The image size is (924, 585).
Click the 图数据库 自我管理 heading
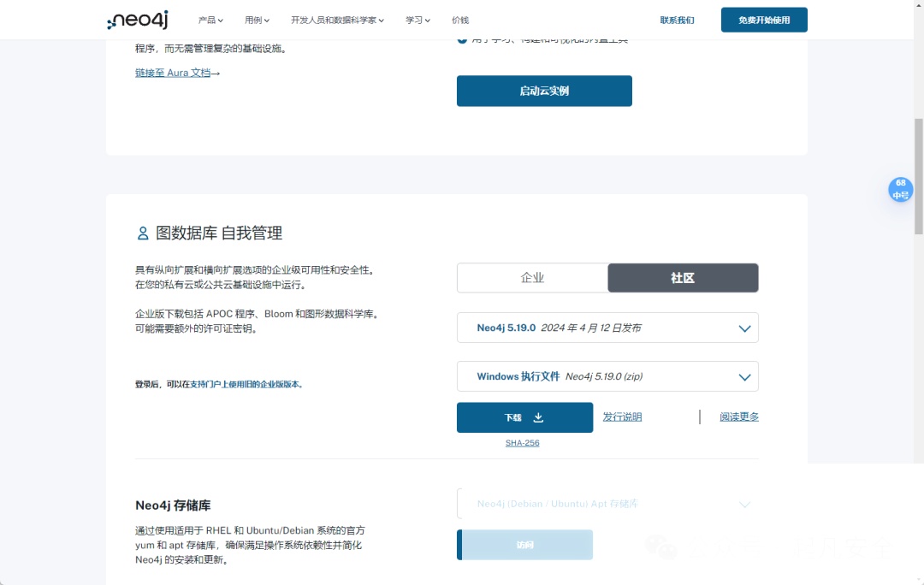coord(219,233)
